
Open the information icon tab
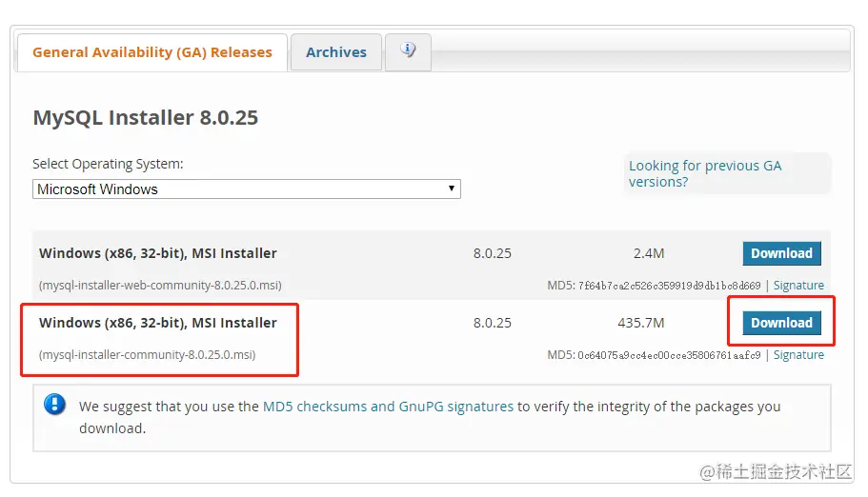(x=408, y=51)
